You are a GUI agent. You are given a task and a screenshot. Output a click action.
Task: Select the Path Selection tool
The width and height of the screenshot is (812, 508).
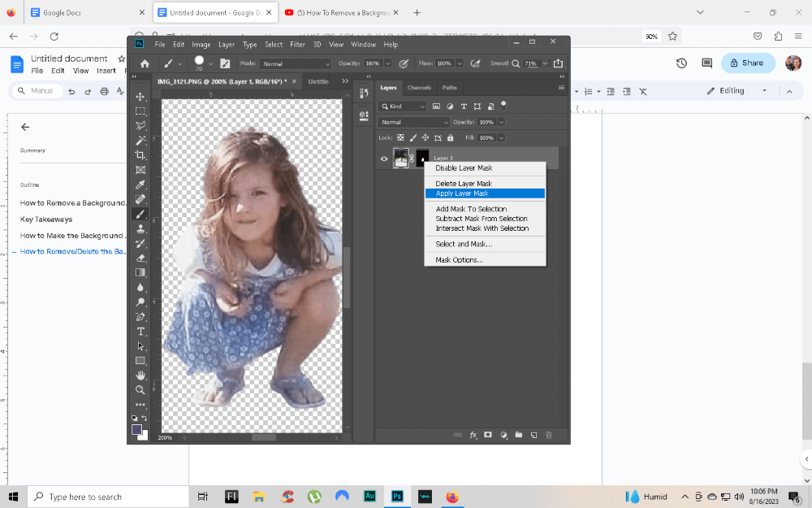click(x=140, y=345)
